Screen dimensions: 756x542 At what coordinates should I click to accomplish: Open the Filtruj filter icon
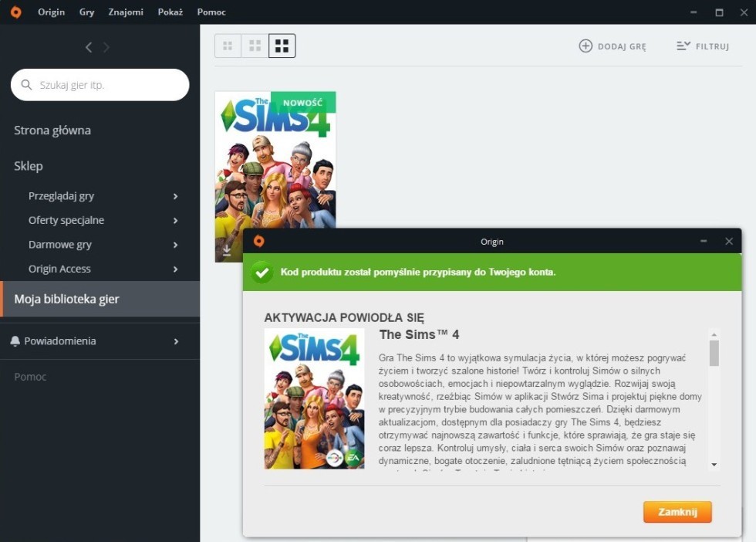pyautogui.click(x=683, y=46)
